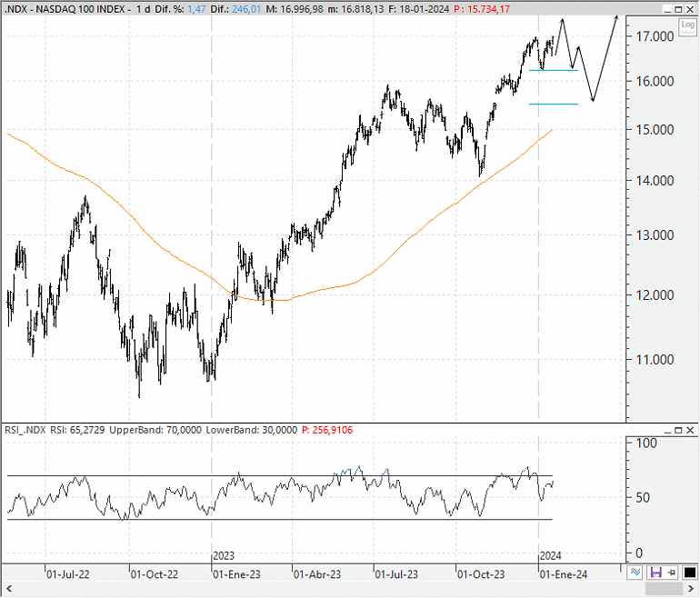
Task: Click the 01-Oct-23 date axis label
Action: pos(481,574)
